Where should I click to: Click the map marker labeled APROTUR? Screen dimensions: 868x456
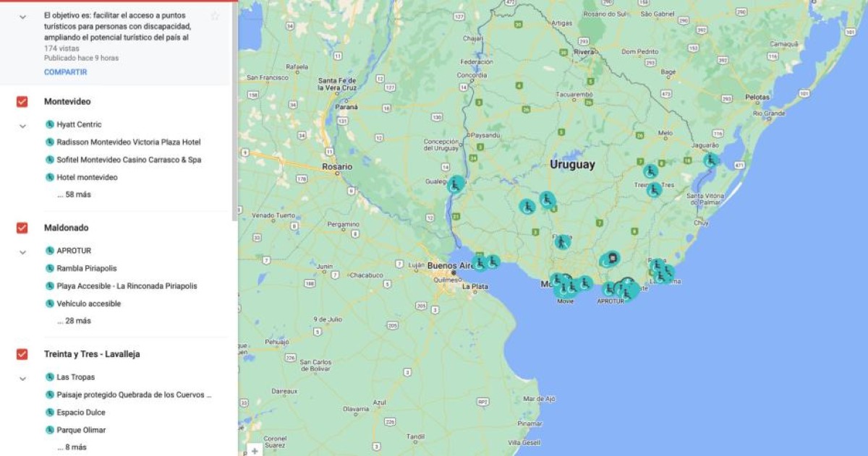[x=610, y=289]
